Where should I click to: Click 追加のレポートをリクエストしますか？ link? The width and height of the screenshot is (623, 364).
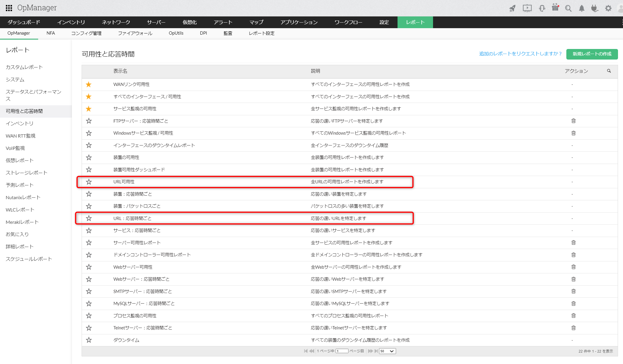pos(520,54)
